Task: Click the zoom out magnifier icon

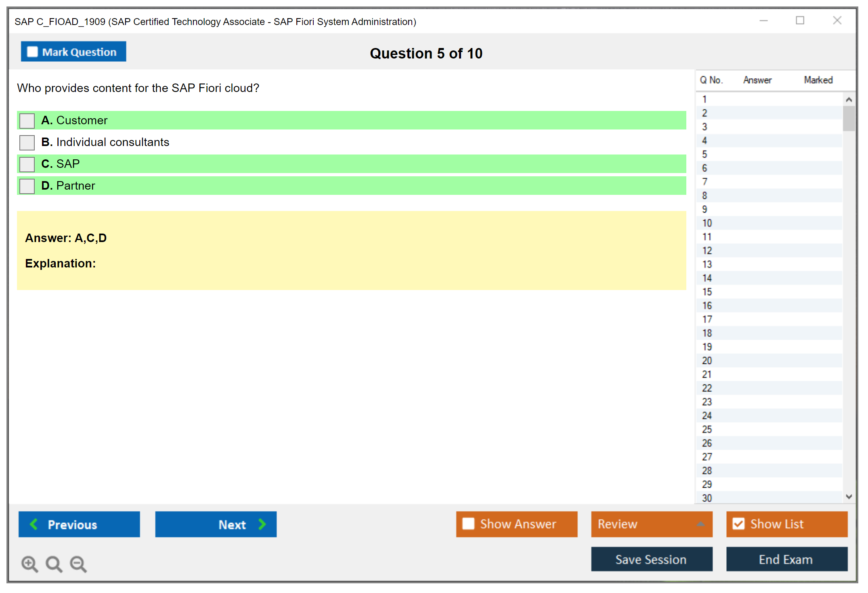Action: tap(78, 564)
